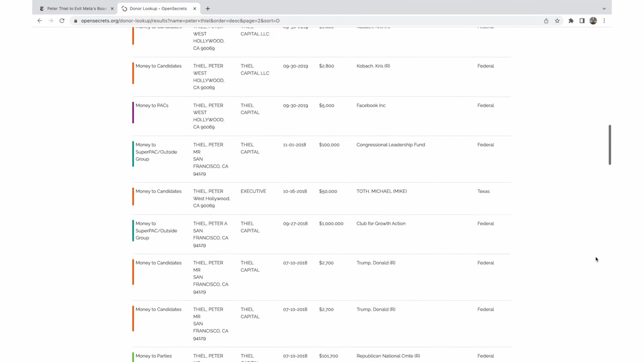644x362 pixels.
Task: Select the $100,000 amount cell
Action: (x=329, y=145)
